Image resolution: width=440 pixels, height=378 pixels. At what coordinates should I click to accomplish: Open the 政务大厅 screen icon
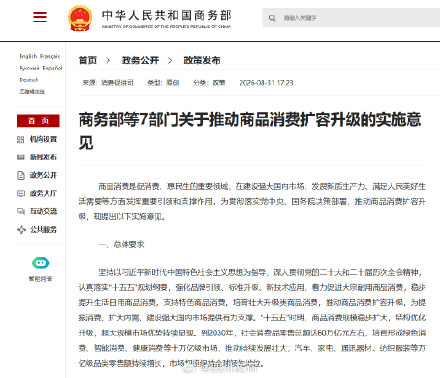21,193
